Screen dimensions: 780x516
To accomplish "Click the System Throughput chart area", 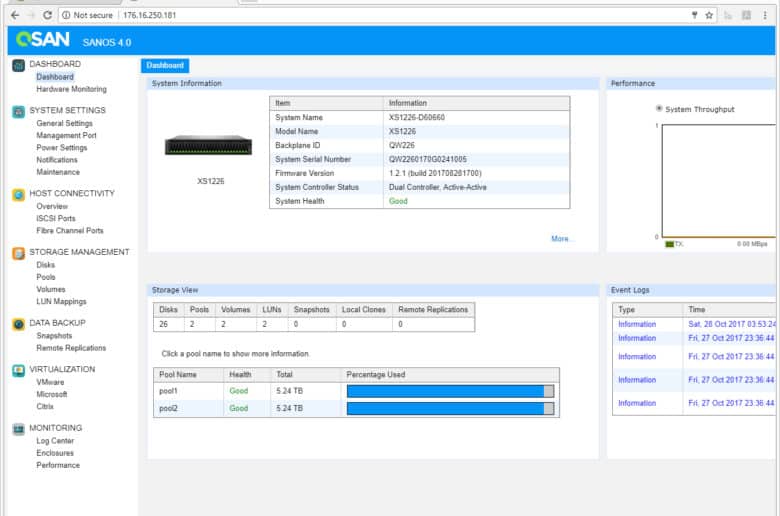I will click(718, 181).
